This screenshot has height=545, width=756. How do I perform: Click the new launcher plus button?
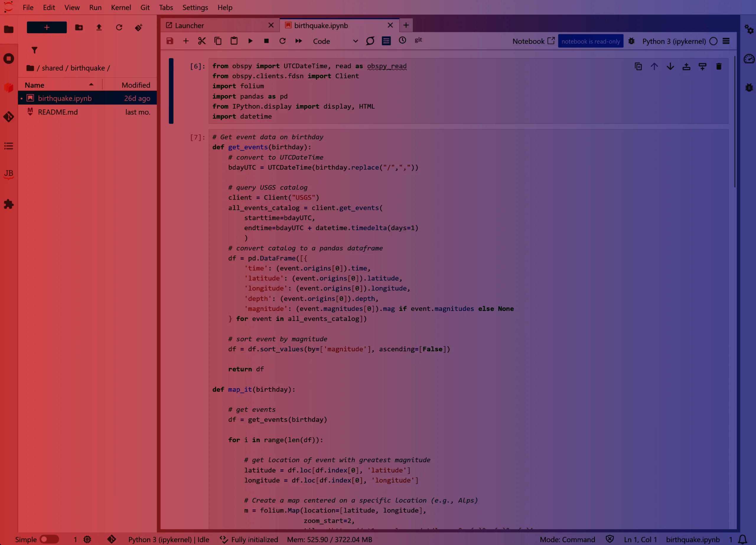(47, 27)
